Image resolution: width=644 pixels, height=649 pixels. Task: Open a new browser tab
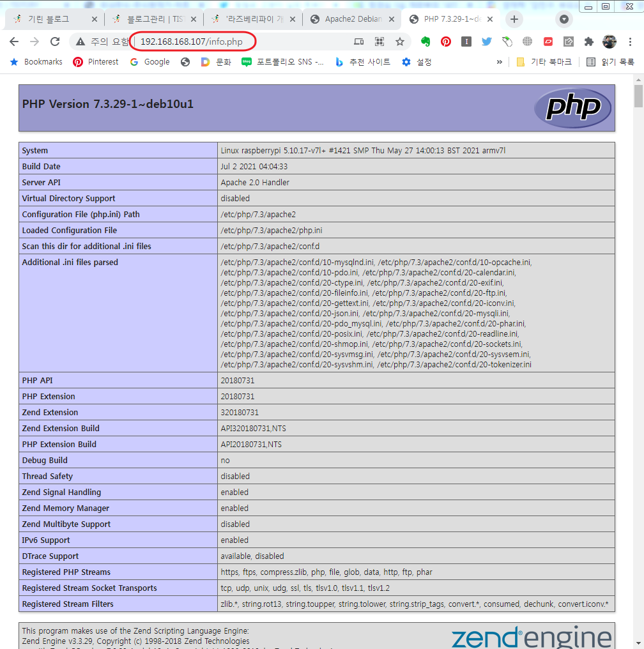[514, 19]
